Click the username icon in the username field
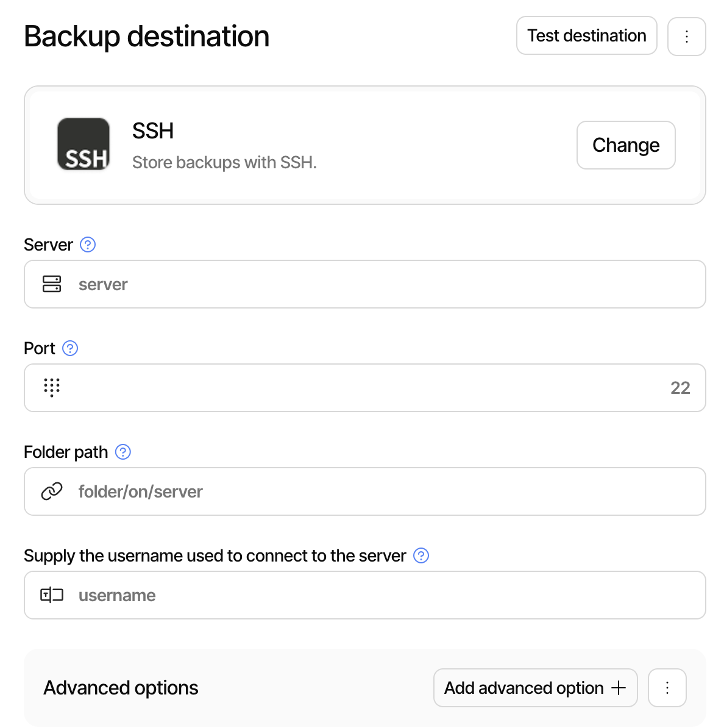This screenshot has height=728, width=724. (52, 595)
